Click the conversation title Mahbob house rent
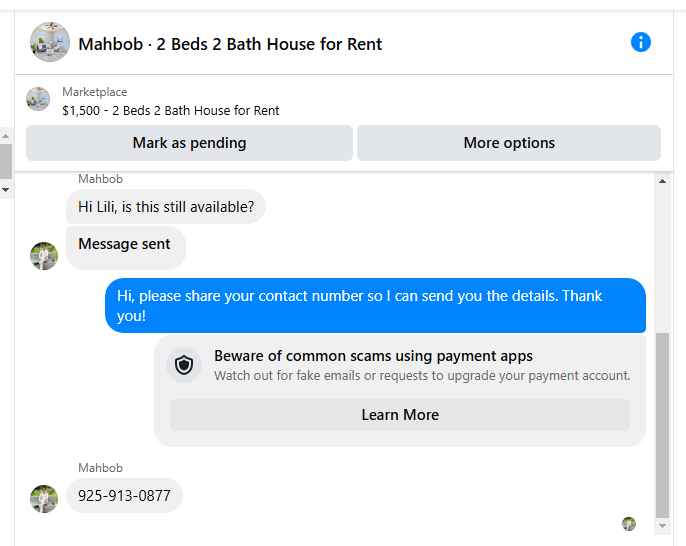The width and height of the screenshot is (686, 546). point(230,44)
